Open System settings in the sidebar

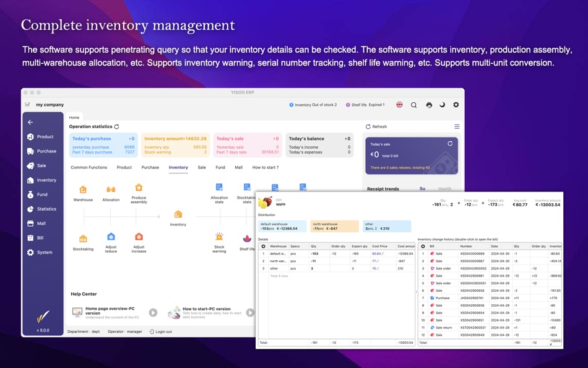coord(40,252)
